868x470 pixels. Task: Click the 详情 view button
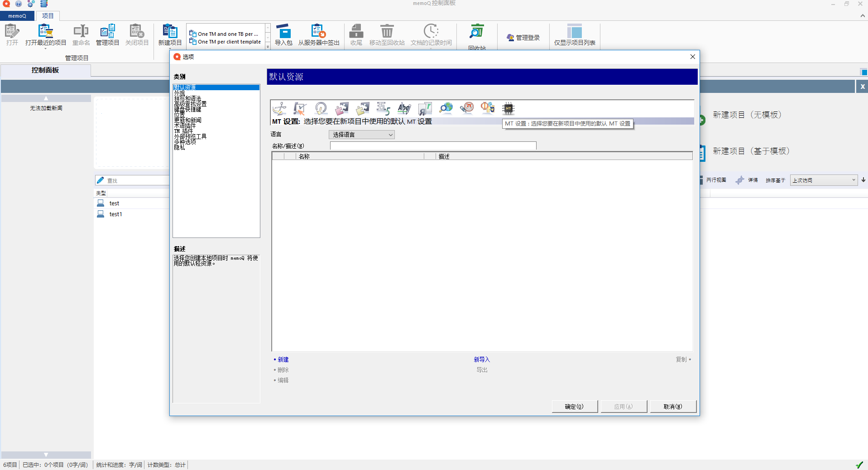pos(747,180)
